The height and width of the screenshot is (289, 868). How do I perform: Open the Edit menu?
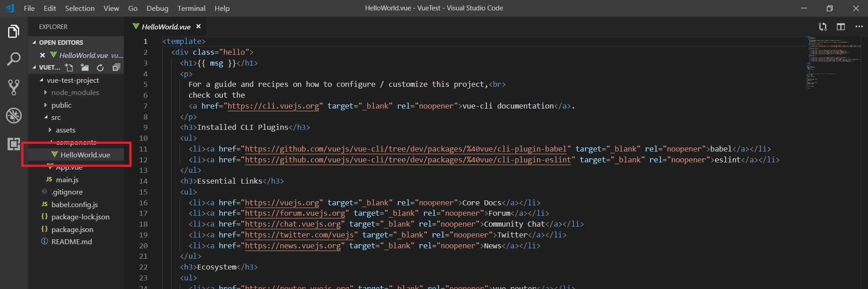(50, 8)
